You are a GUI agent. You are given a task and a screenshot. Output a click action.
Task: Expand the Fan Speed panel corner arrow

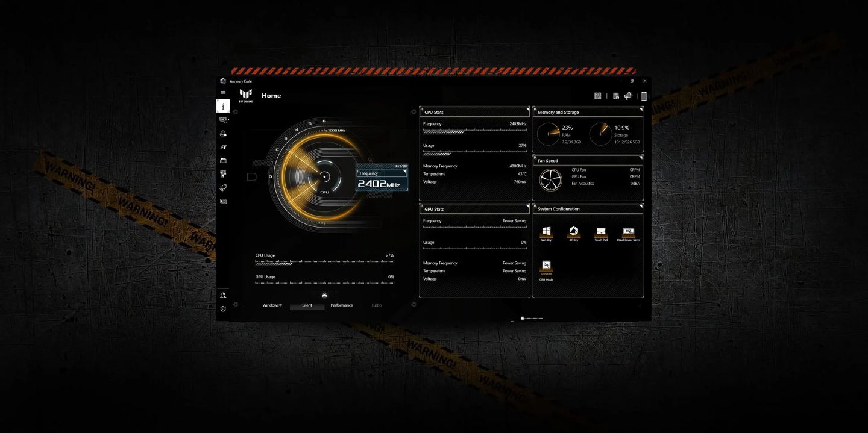(640, 158)
